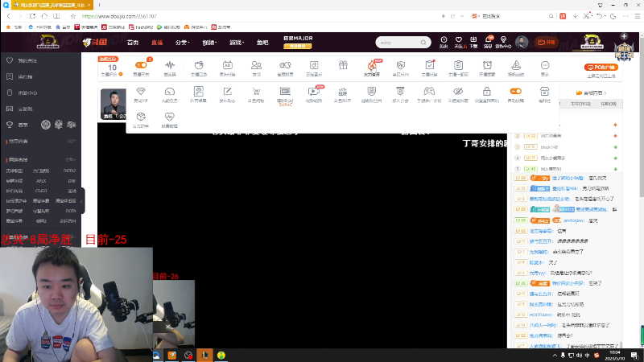Bookmark the page with the star icon
The image size is (644, 362).
(72, 16)
